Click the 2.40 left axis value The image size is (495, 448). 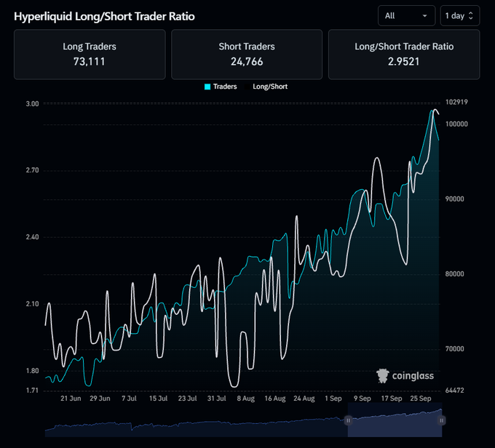32,237
